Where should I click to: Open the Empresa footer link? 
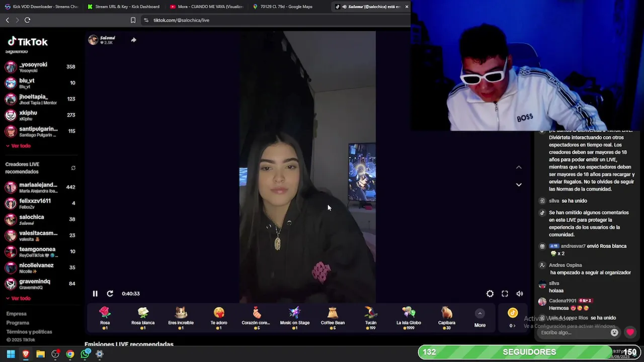(x=16, y=314)
